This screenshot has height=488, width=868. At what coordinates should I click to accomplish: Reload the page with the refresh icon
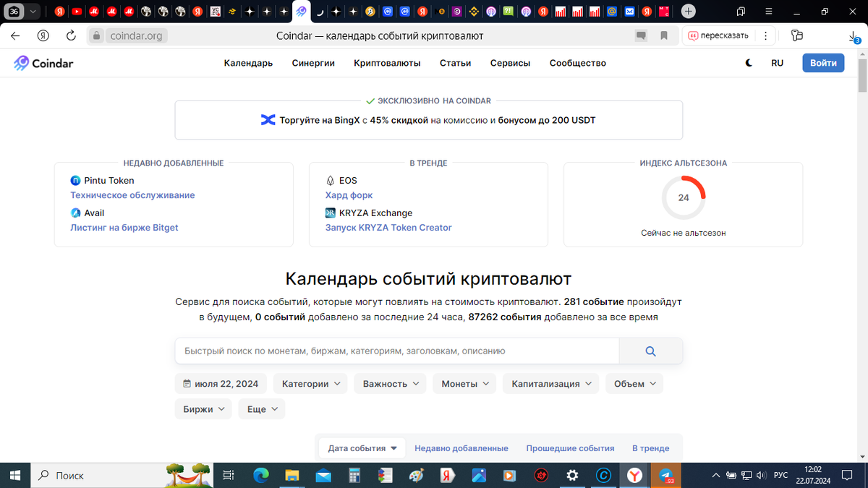(71, 35)
